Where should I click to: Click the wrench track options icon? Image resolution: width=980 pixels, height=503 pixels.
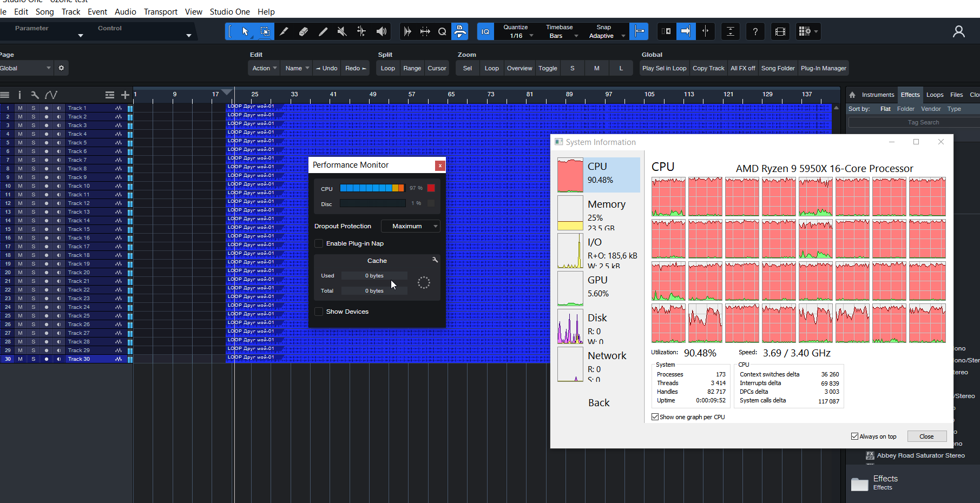(x=35, y=95)
